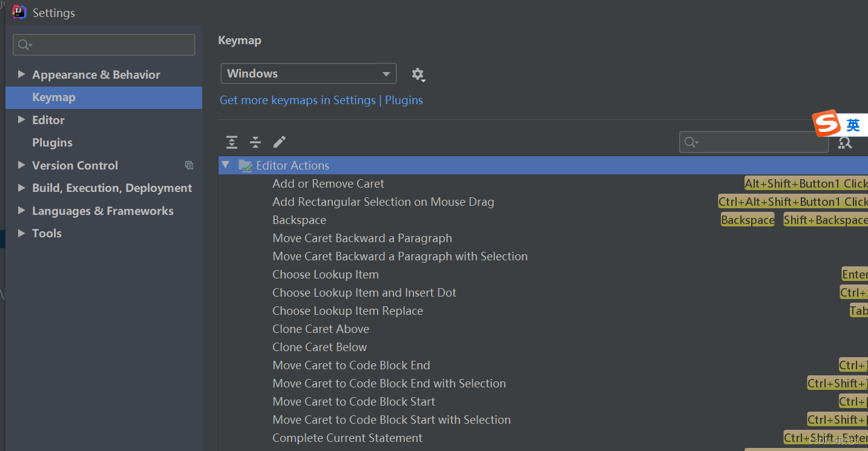Expand Appearance & Behavior settings group
868x451 pixels.
coord(22,74)
